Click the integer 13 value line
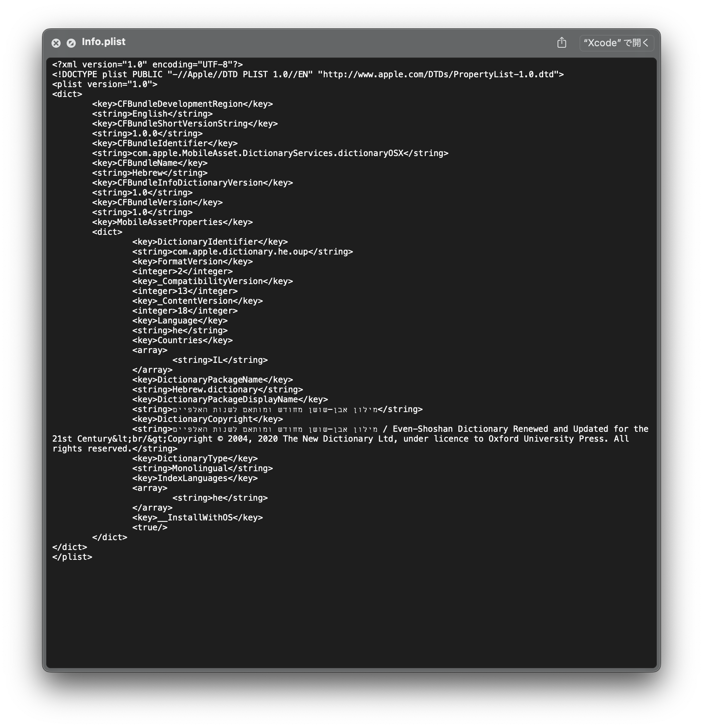Viewport: 703px width, 728px height. (185, 291)
